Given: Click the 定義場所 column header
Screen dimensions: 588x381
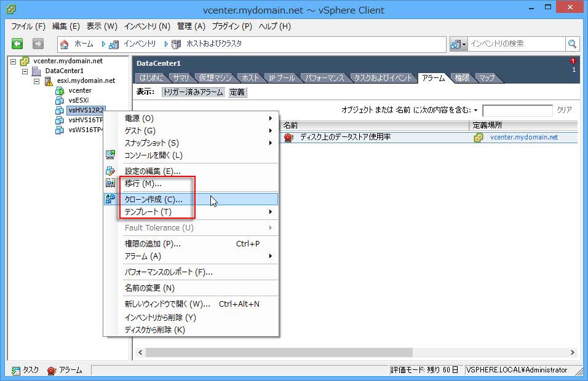Looking at the screenshot, I should coord(523,125).
